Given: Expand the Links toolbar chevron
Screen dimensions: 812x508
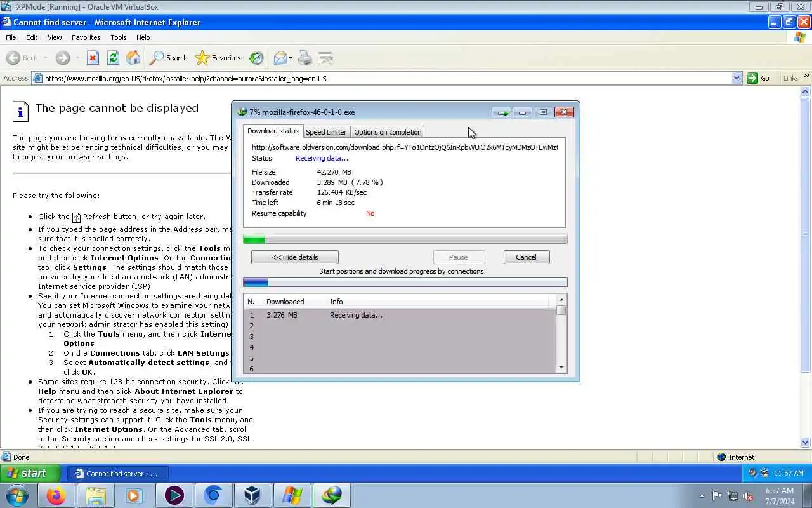Looking at the screenshot, I should (x=807, y=76).
